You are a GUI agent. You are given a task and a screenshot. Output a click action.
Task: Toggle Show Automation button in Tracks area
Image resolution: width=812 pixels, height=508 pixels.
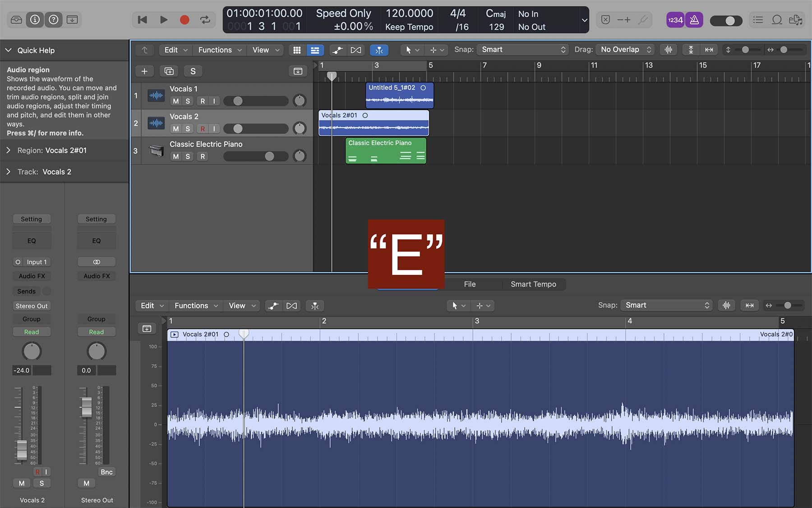[337, 50]
